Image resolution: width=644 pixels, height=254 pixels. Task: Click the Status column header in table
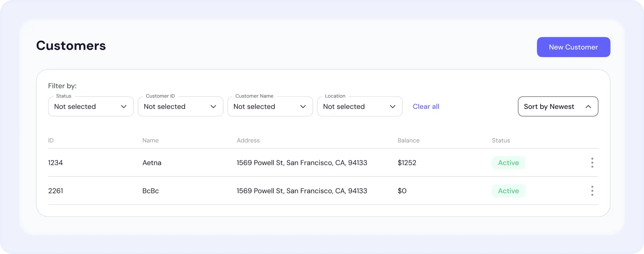pos(501,140)
